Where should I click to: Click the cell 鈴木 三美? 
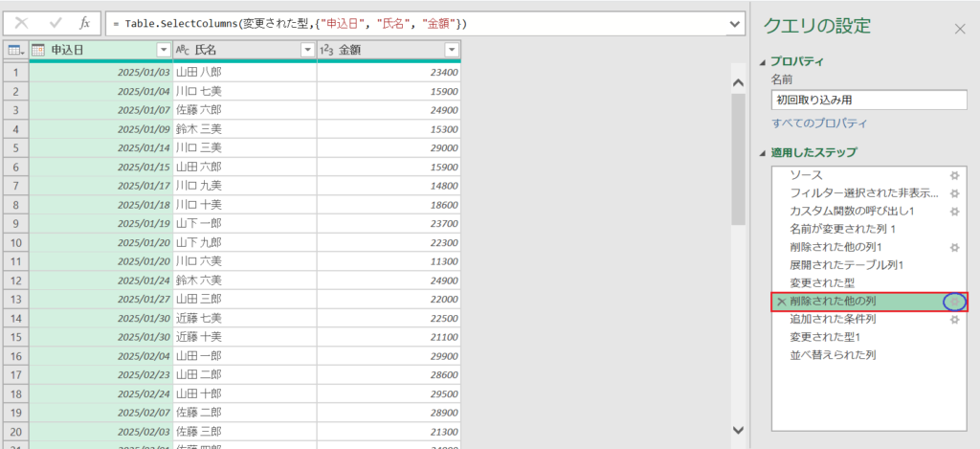click(x=245, y=129)
